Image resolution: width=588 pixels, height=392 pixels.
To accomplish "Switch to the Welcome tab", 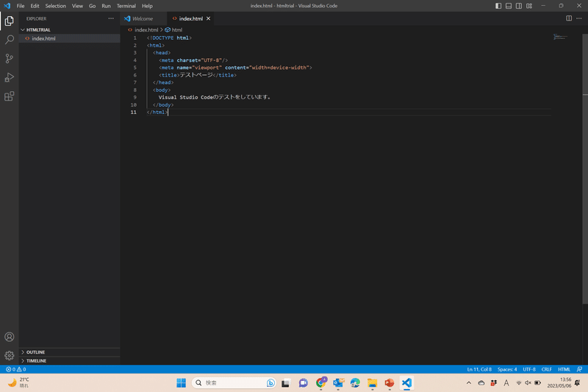I will [143, 18].
